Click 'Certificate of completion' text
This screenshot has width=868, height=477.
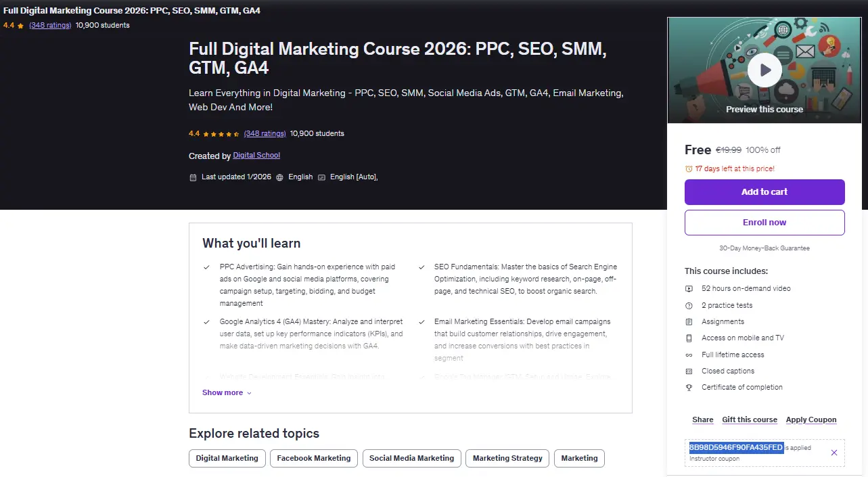[742, 387]
